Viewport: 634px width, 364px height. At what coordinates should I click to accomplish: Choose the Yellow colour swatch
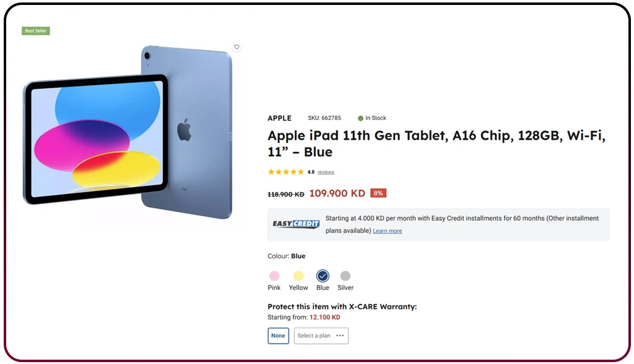coord(298,276)
